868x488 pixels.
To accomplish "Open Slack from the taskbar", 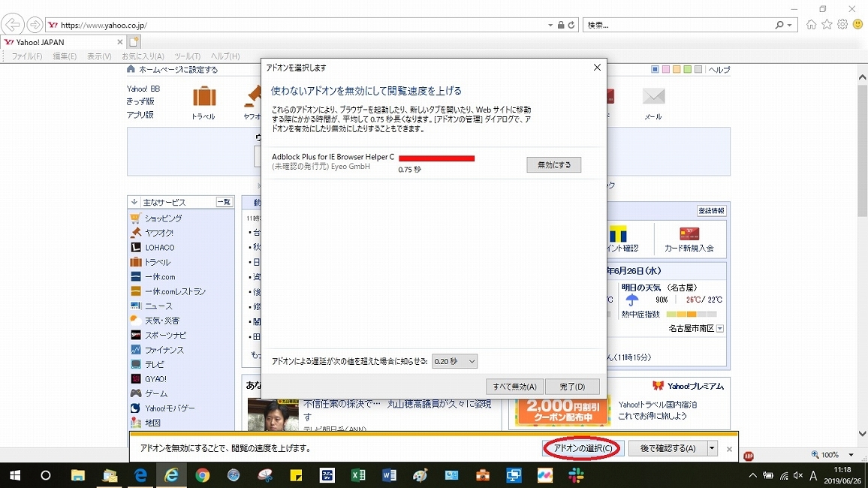I will point(576,475).
